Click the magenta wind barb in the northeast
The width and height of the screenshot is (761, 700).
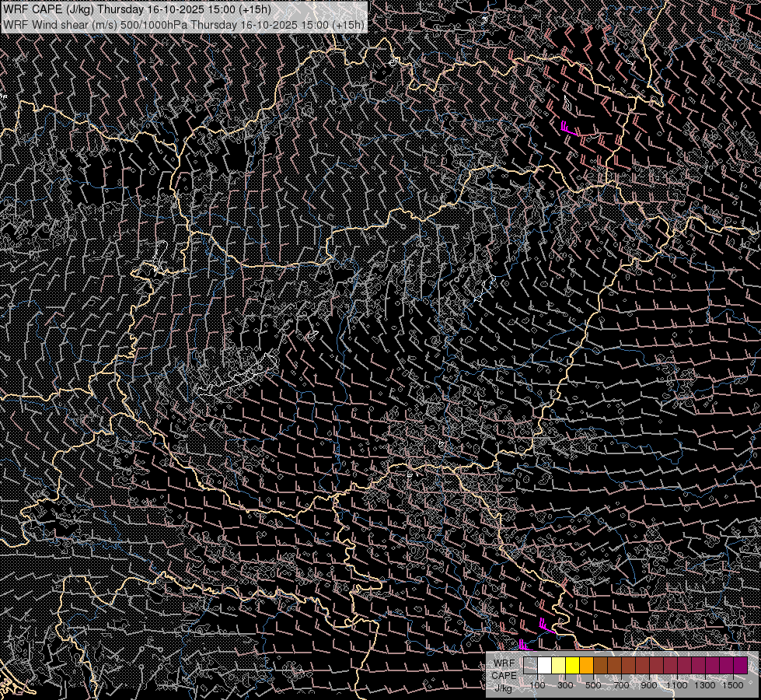[567, 128]
